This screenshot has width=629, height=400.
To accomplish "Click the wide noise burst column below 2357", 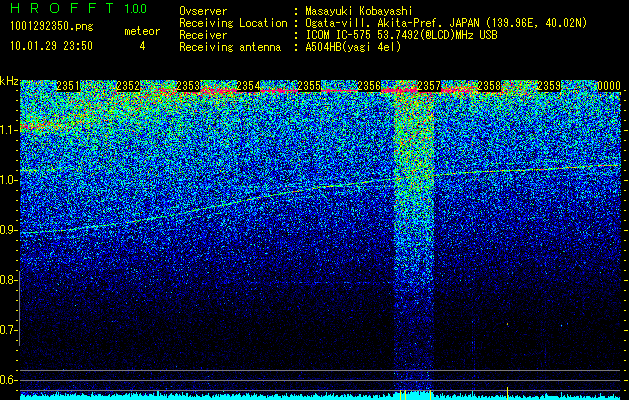I will (x=414, y=241).
